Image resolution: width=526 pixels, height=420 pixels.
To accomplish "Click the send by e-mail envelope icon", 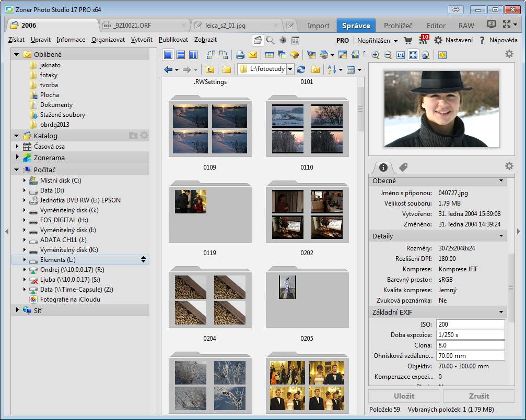I will (x=253, y=55).
